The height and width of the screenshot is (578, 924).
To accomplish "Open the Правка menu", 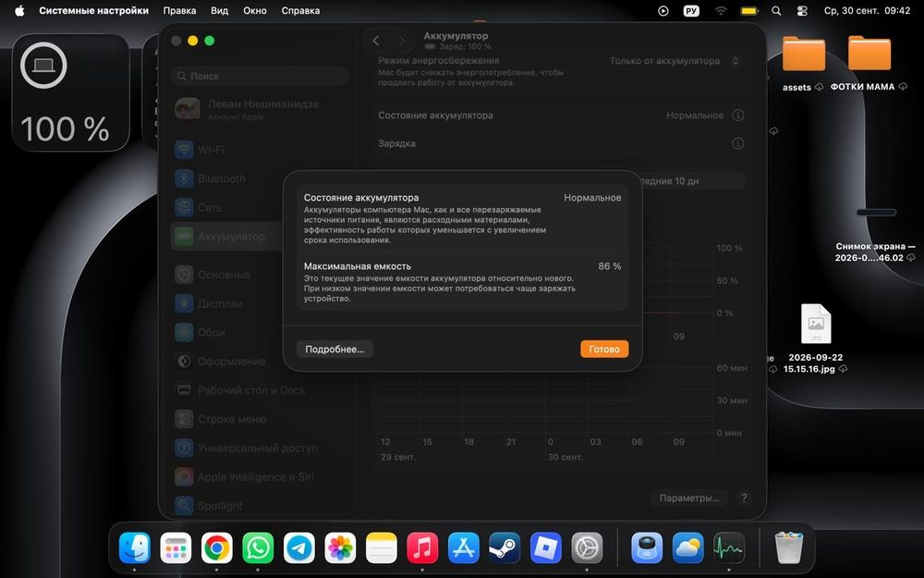I will (180, 10).
